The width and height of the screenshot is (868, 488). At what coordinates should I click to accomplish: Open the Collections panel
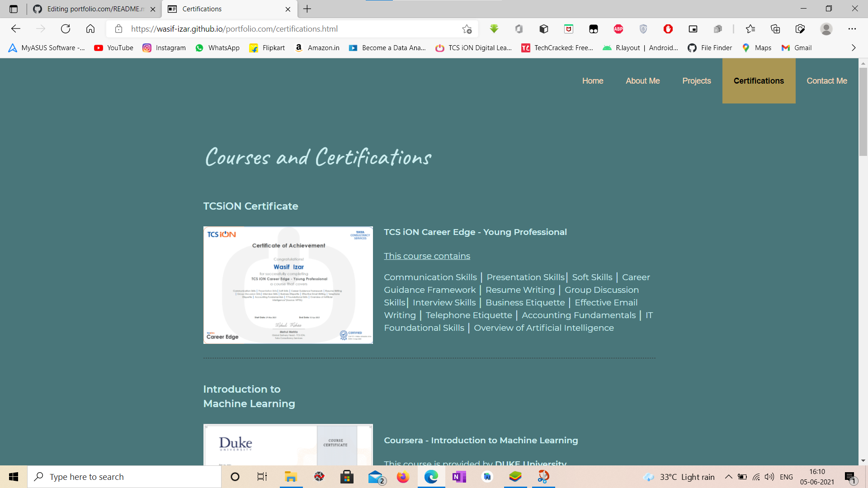(775, 28)
